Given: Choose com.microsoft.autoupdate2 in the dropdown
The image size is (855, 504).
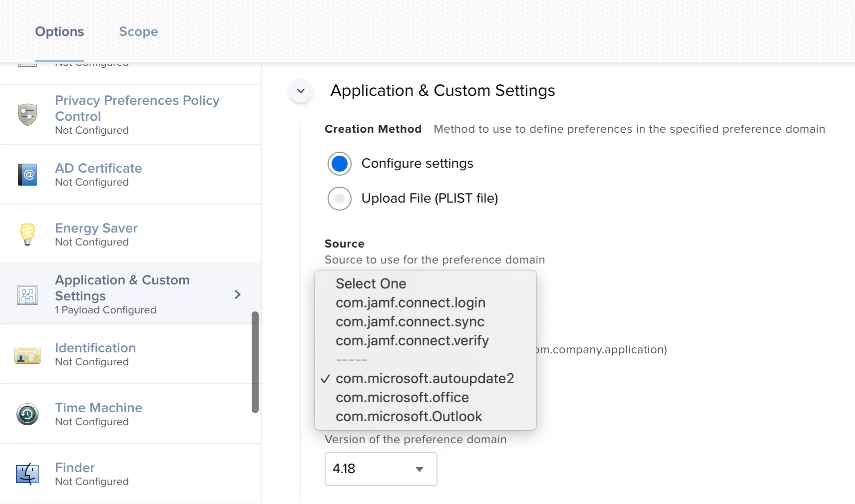Looking at the screenshot, I should point(426,378).
